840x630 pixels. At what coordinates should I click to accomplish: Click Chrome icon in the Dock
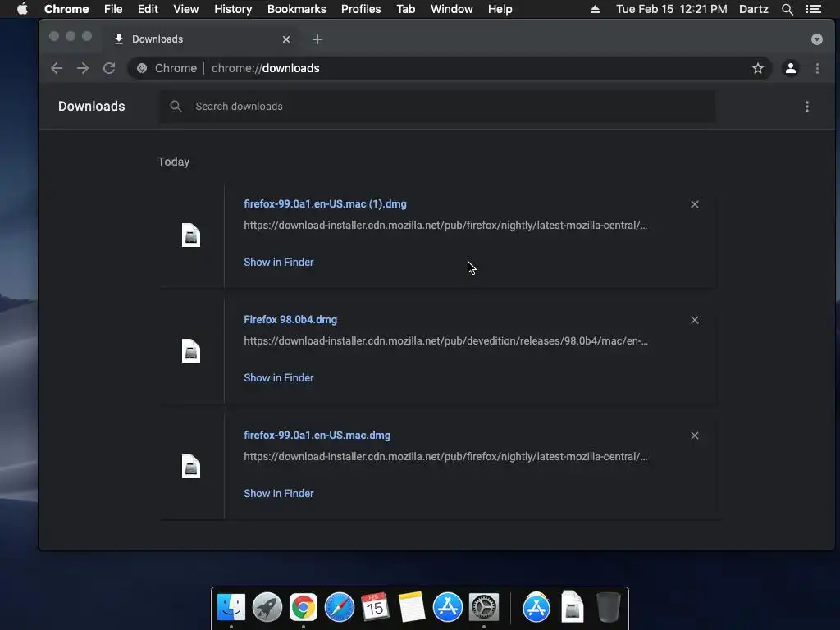pyautogui.click(x=304, y=607)
